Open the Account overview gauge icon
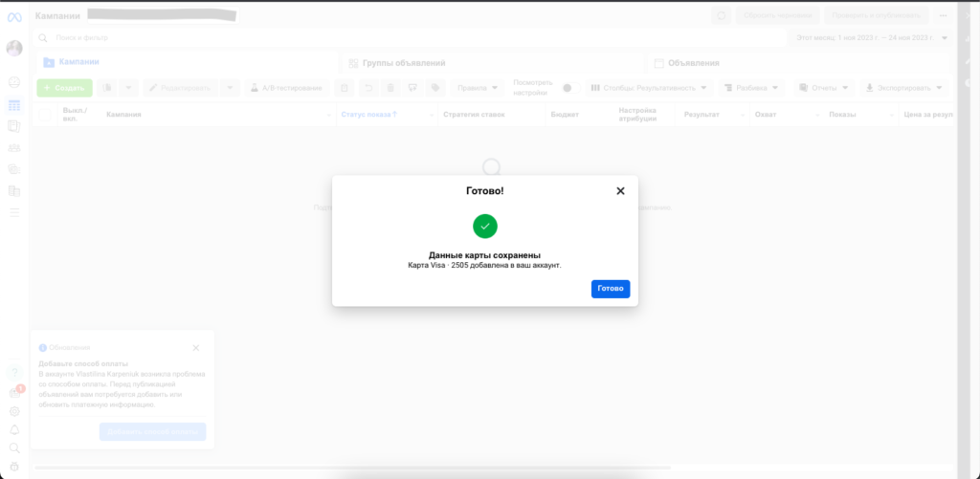 point(14,82)
